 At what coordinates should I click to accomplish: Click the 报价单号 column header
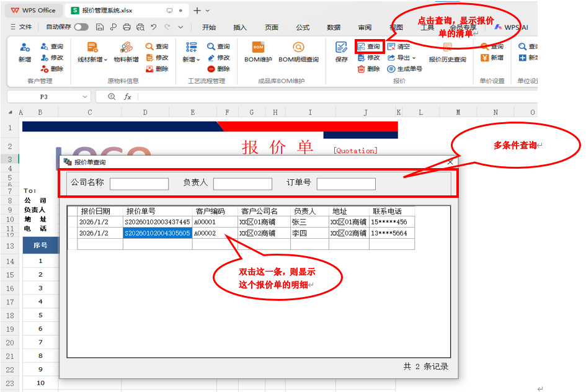coord(158,211)
